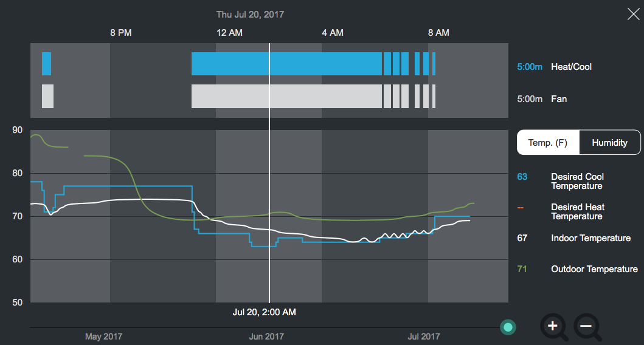This screenshot has width=644, height=345.
Task: Click the Thu Jul 20, 2017 date header
Action: click(x=250, y=14)
